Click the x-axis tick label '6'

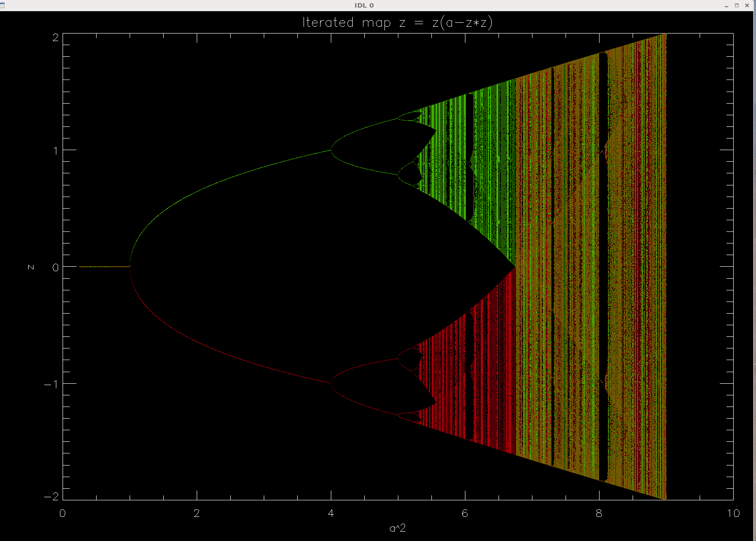click(x=465, y=513)
